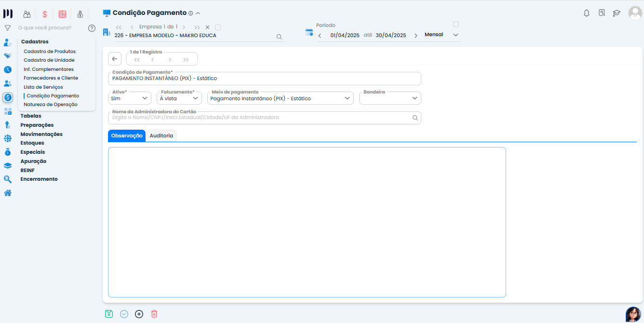Expand the Faturamento dropdown
This screenshot has width=644, height=323.
pos(179,98)
